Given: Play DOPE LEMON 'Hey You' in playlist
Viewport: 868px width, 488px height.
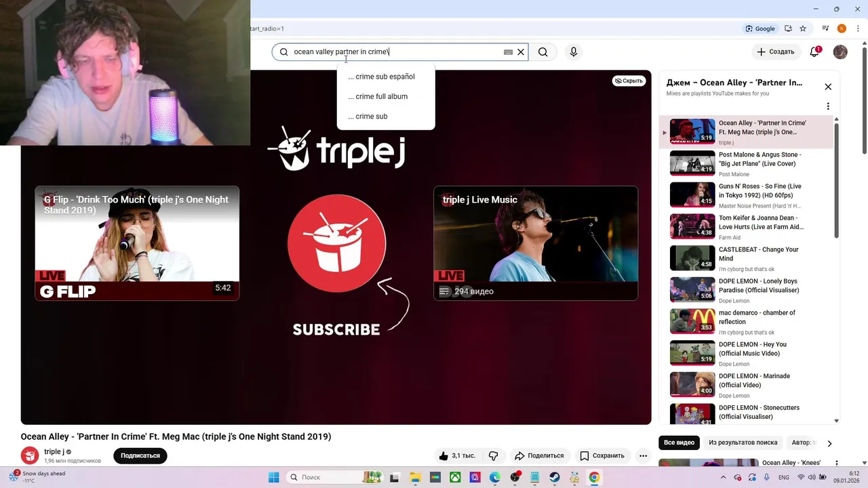Looking at the screenshot, I should click(746, 353).
